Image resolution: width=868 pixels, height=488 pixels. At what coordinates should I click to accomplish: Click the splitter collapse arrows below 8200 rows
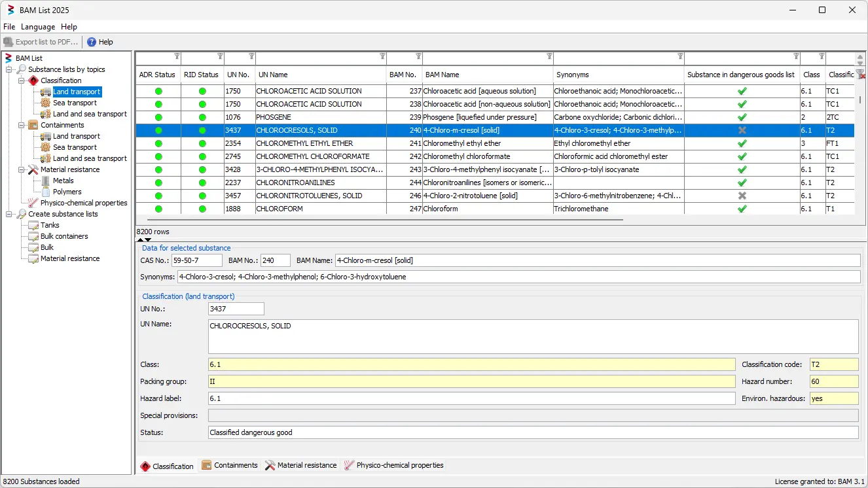[x=144, y=240]
